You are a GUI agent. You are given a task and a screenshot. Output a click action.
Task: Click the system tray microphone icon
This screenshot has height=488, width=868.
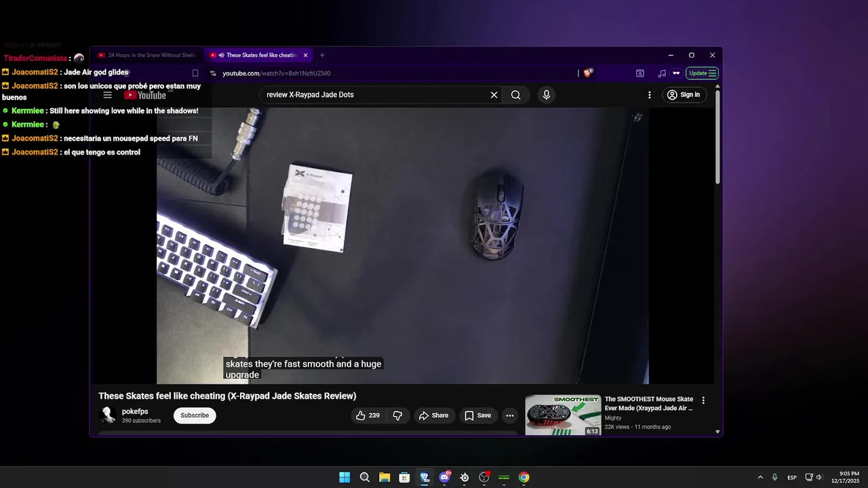point(774,477)
